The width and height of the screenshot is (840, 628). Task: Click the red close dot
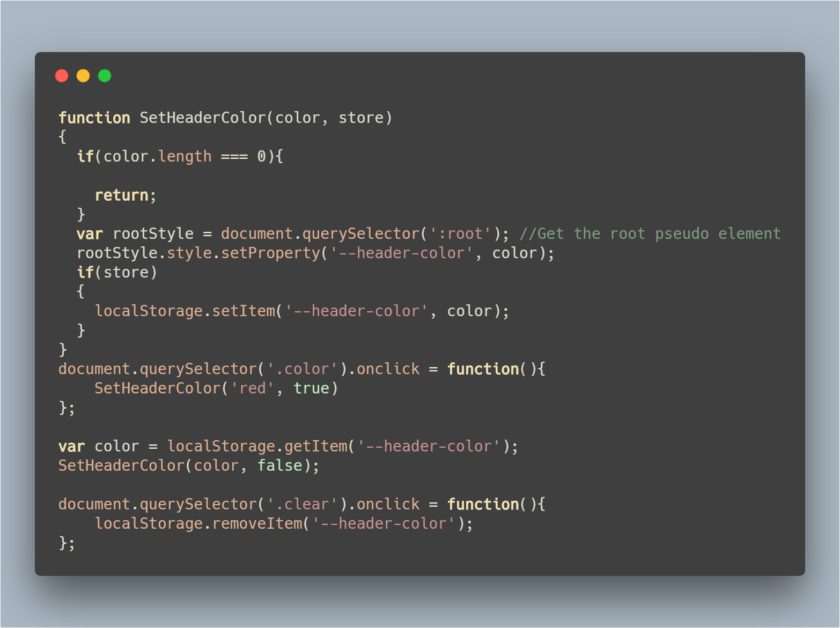(x=62, y=76)
